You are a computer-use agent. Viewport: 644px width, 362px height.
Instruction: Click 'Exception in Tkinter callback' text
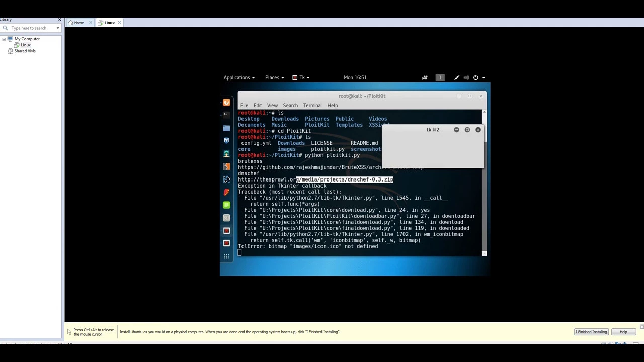tap(282, 186)
